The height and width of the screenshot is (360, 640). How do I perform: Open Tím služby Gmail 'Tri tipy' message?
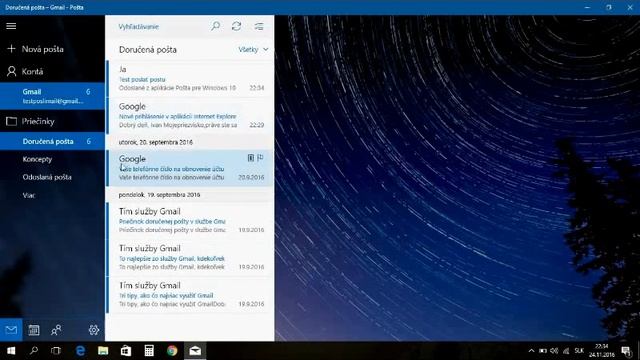(190, 294)
